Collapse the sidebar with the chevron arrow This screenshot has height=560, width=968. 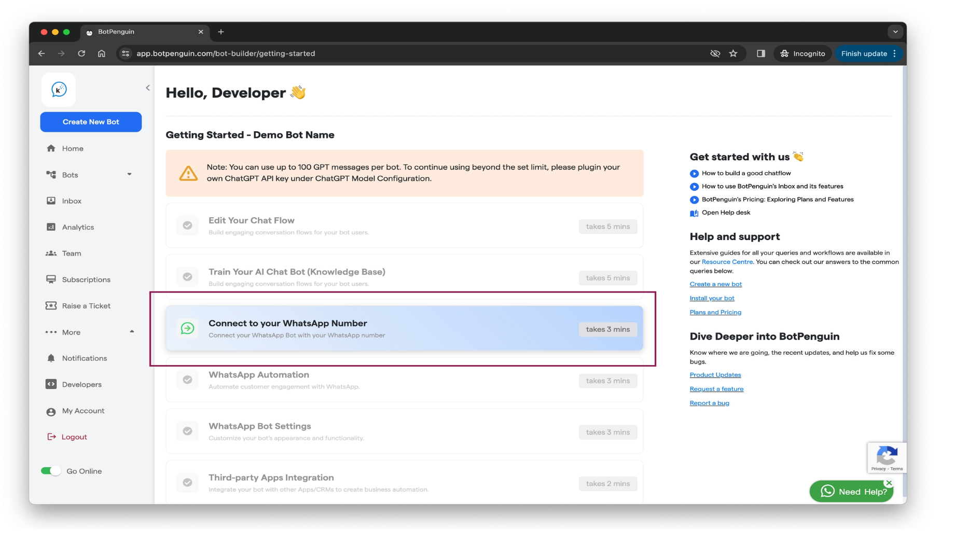point(148,88)
